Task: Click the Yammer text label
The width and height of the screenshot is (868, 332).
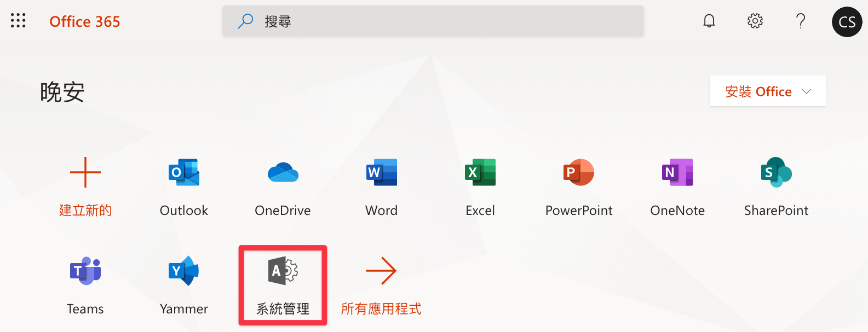Action: (x=184, y=309)
